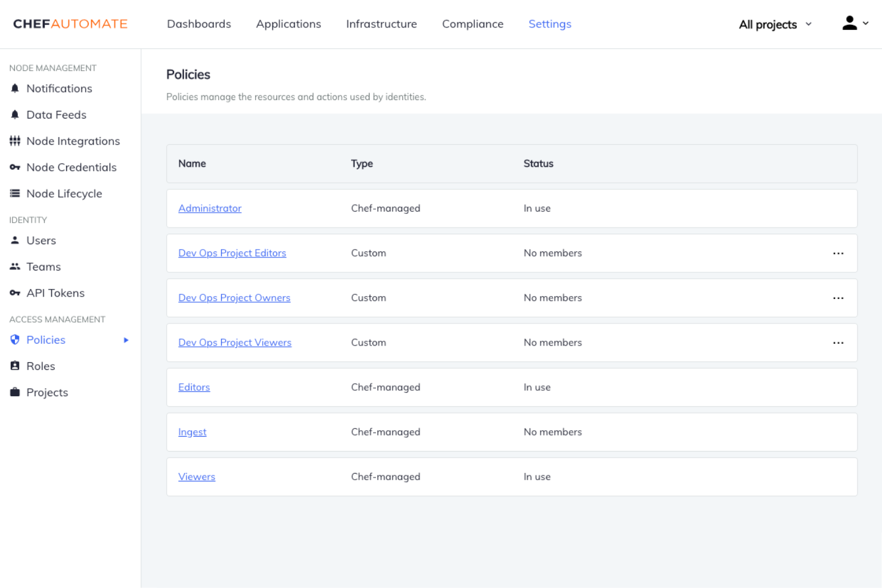Click the Projects briefcase icon
The height and width of the screenshot is (588, 882).
click(x=15, y=392)
